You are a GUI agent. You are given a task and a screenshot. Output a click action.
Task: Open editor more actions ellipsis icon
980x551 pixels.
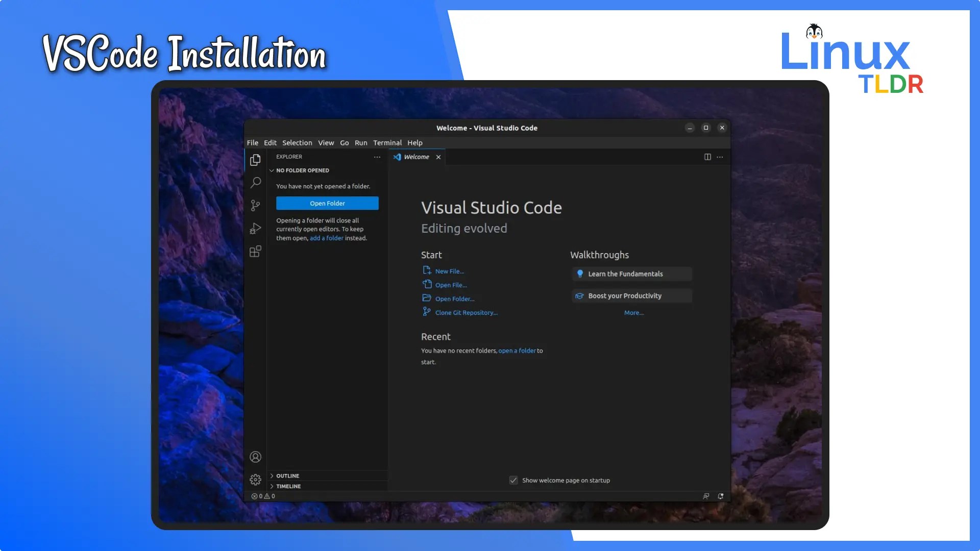pyautogui.click(x=720, y=157)
